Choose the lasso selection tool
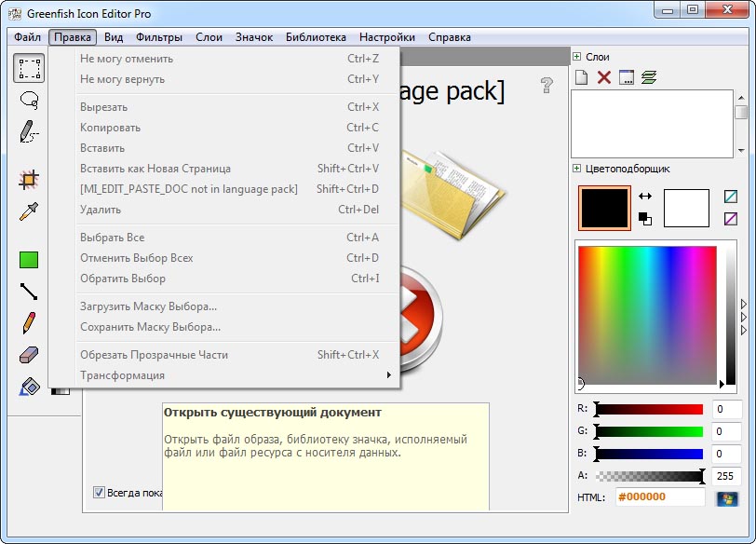The width and height of the screenshot is (756, 544). (x=29, y=100)
